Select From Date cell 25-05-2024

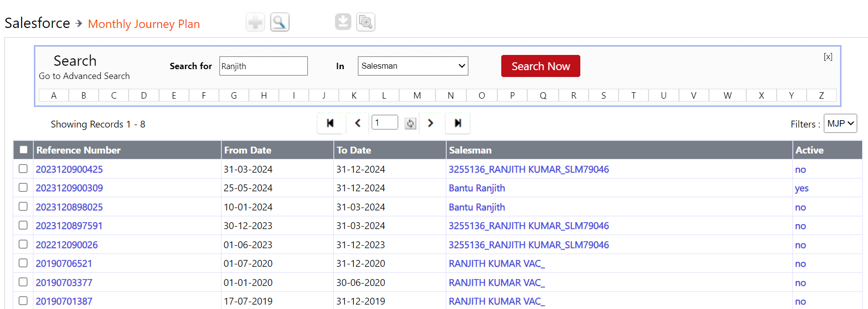click(x=248, y=188)
